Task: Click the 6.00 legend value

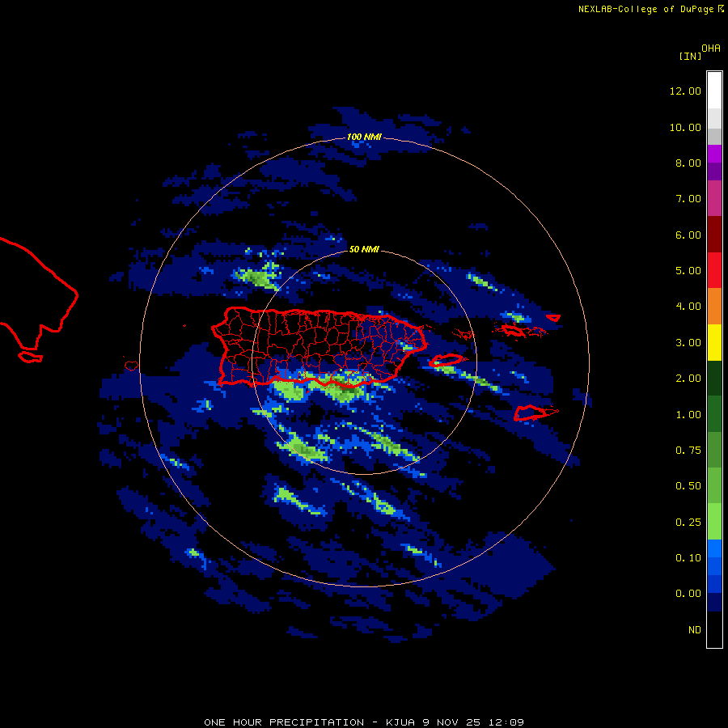Action: [688, 235]
